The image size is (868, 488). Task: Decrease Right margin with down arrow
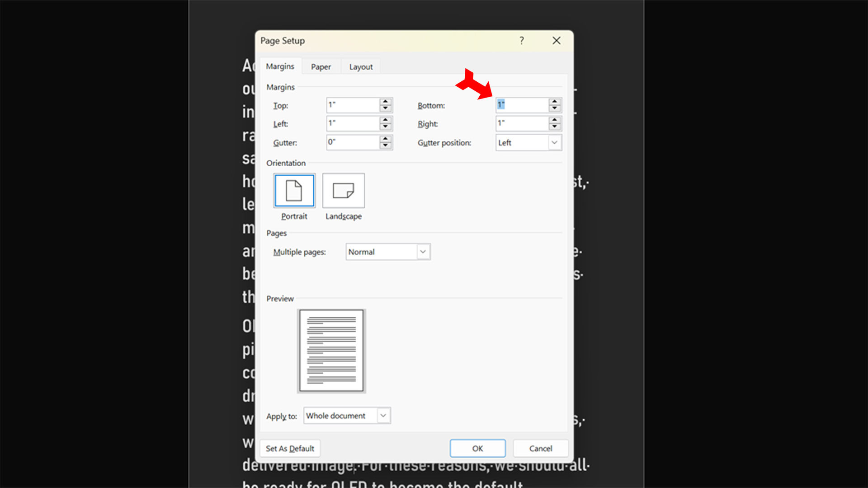554,127
